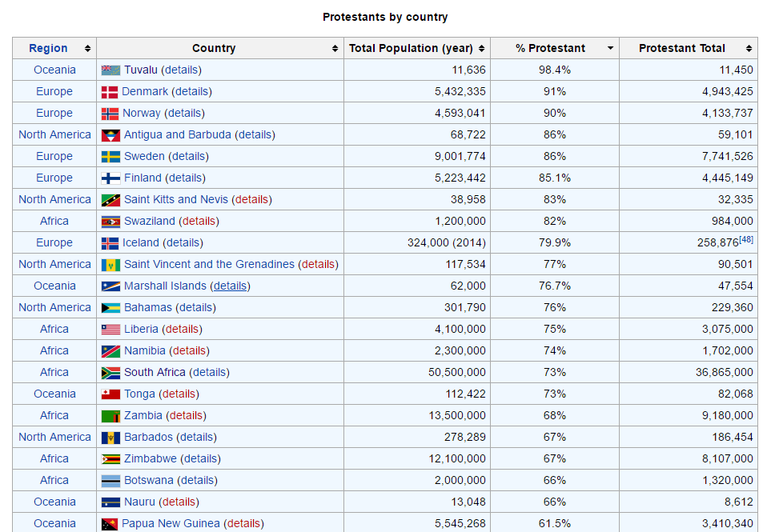Sort by Country column sort arrows
Viewport: 763px width, 532px height.
click(x=335, y=49)
